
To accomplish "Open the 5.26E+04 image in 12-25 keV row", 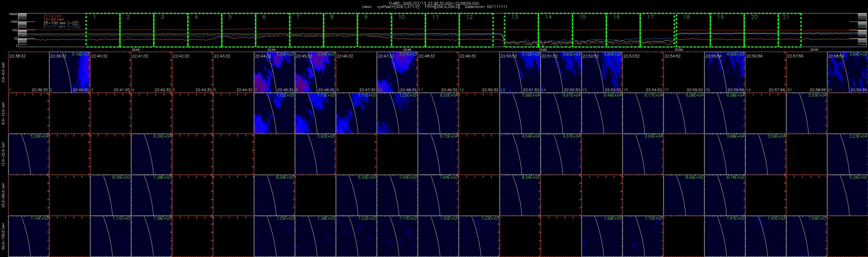I will [29, 154].
